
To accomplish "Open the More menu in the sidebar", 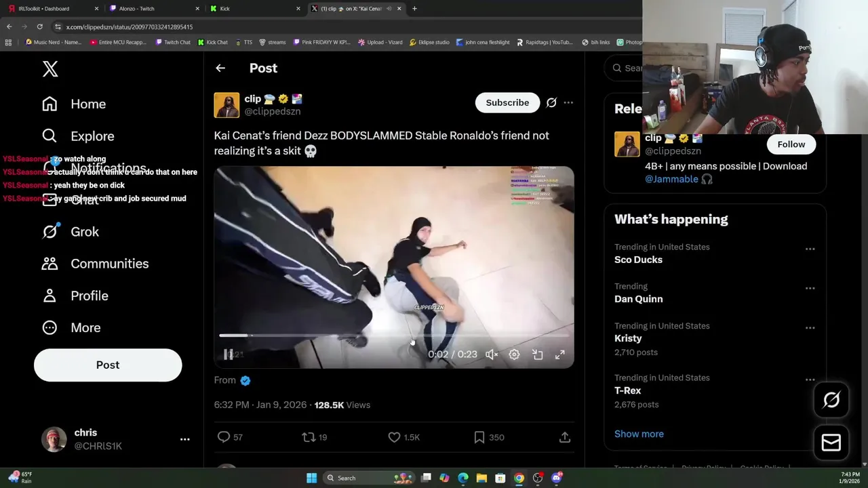I will (x=71, y=327).
